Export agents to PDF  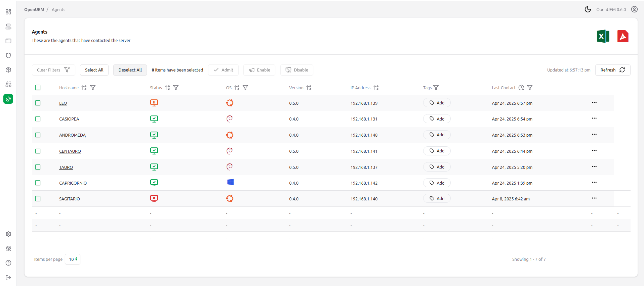(x=623, y=36)
